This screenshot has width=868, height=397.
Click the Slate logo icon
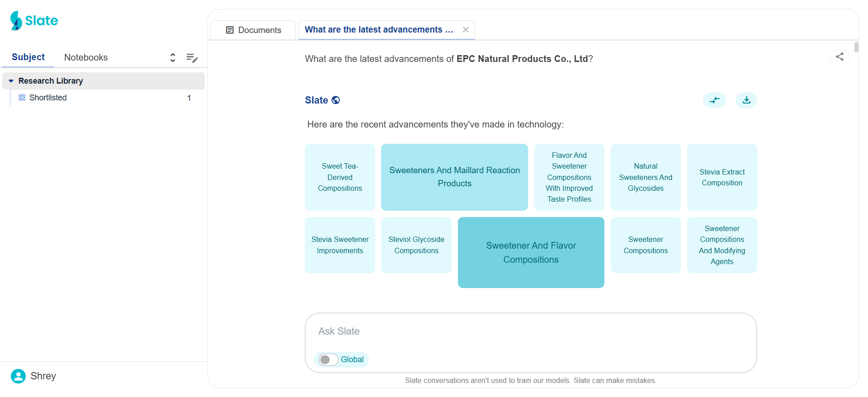click(17, 21)
